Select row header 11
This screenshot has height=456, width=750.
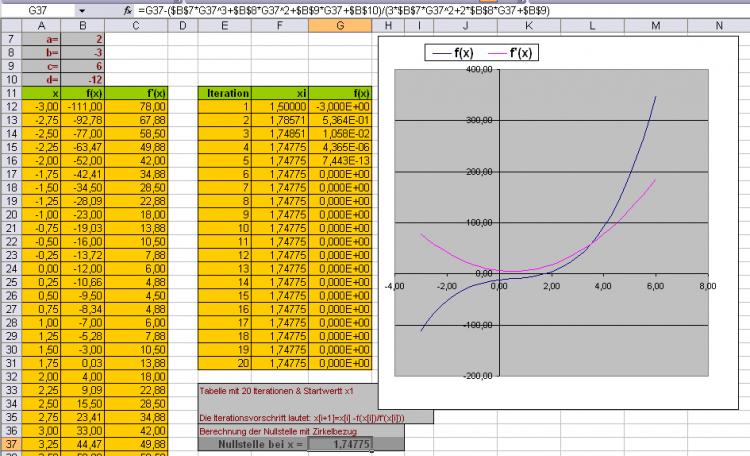[9, 93]
